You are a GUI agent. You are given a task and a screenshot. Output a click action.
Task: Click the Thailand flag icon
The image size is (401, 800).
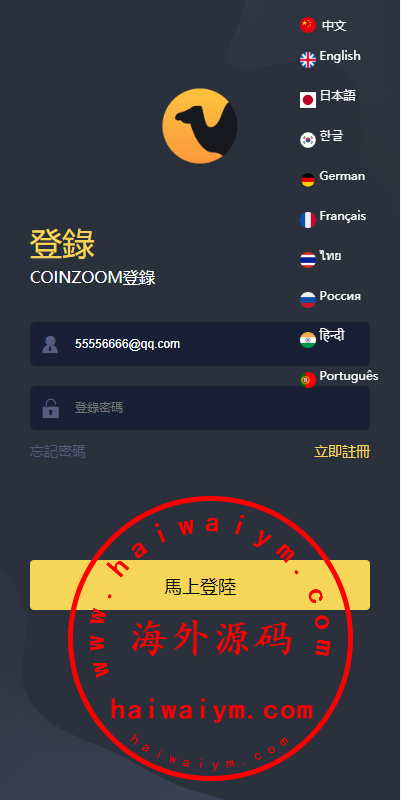coord(308,260)
